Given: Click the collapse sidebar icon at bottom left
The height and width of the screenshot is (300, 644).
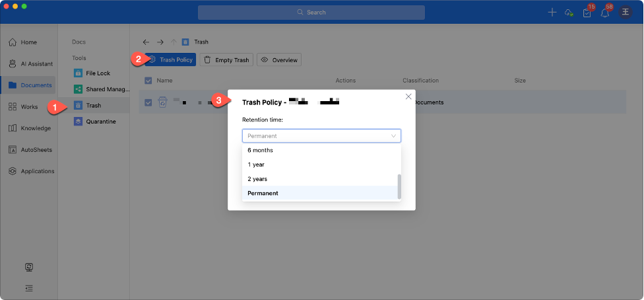Looking at the screenshot, I should 29,288.
